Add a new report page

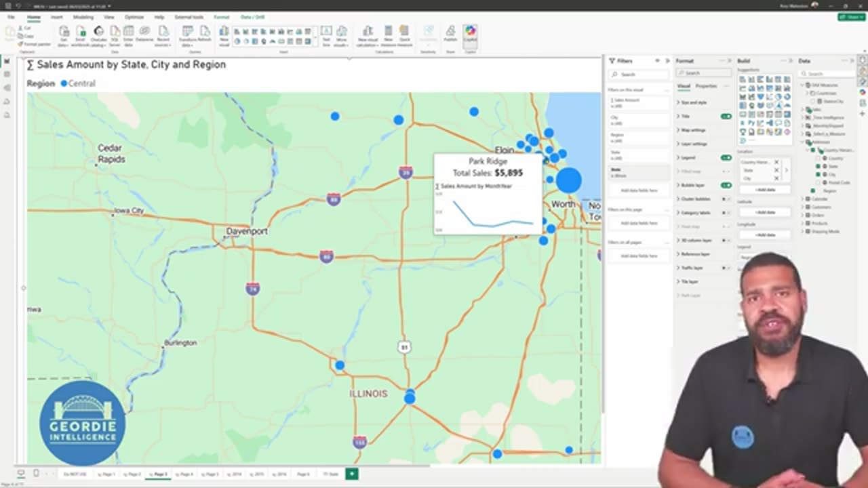click(351, 474)
